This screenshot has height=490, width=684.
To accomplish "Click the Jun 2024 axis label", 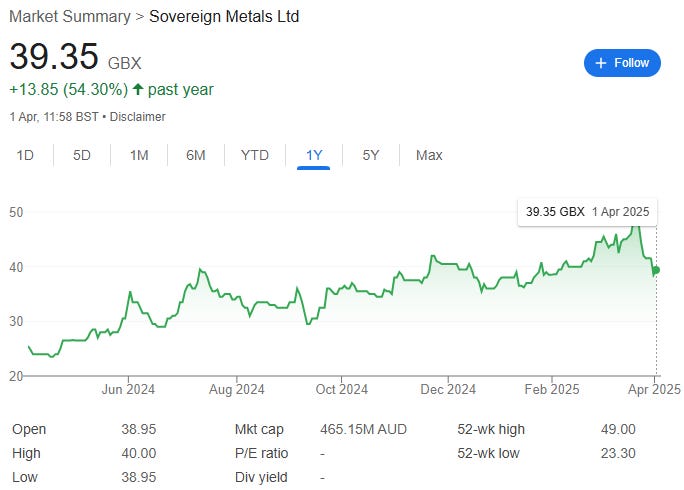I will 128,389.
